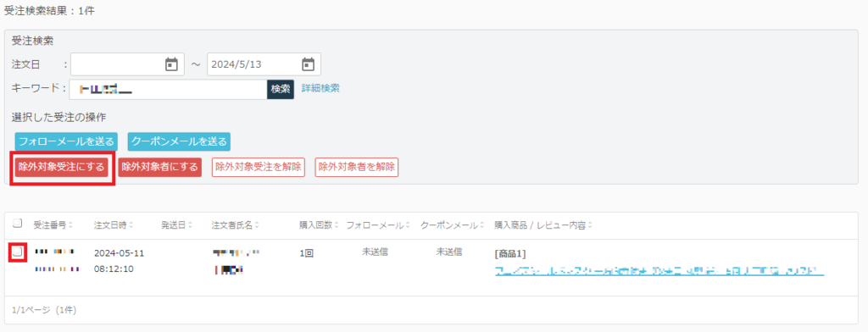The height and width of the screenshot is (332, 868).
Task: Click the 1/1ページ (1件) pagination text
Action: tap(44, 310)
